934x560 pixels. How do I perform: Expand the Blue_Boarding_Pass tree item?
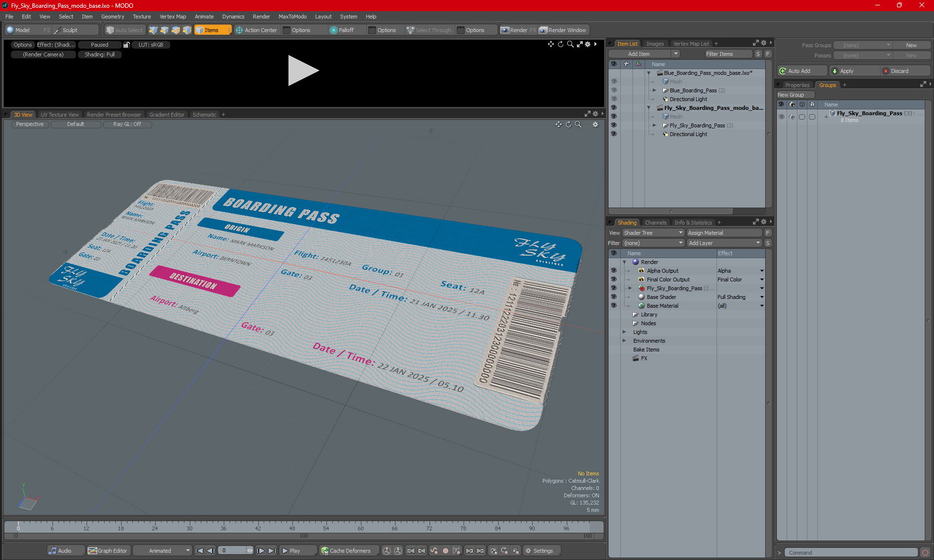[x=654, y=90]
